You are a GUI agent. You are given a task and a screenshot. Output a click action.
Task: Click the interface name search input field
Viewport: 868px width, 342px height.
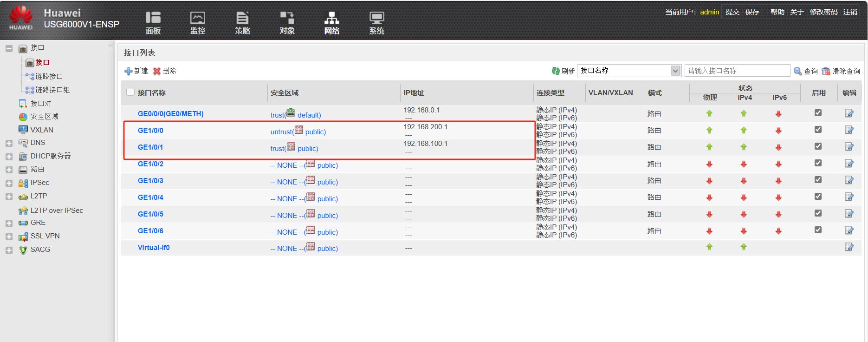737,71
